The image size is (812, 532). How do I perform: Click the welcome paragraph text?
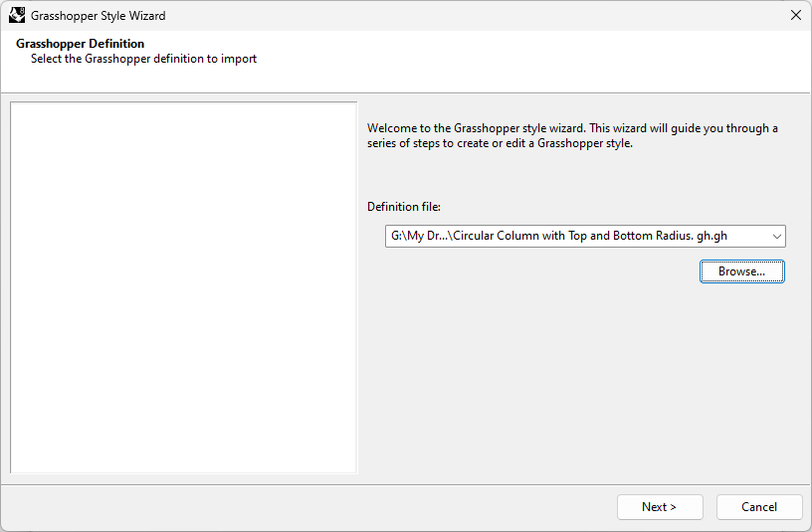572,135
